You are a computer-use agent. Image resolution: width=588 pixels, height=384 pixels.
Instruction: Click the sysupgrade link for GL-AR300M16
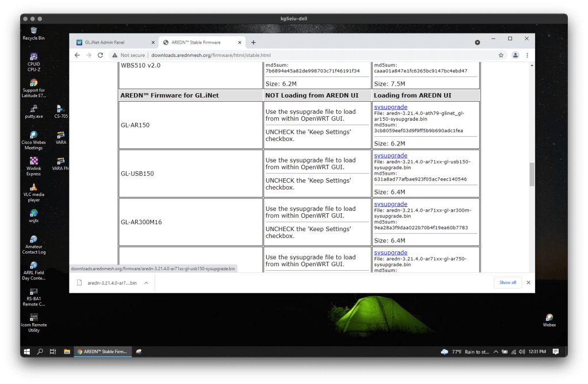click(390, 204)
